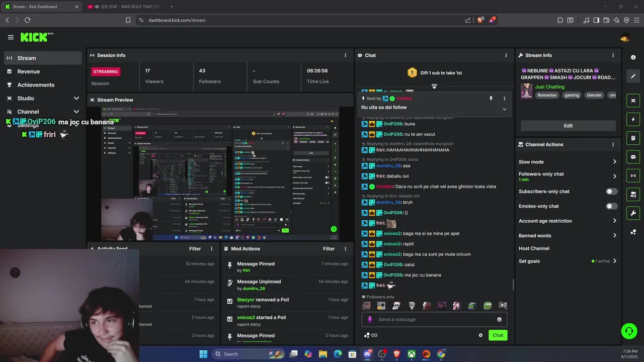Click the pencil edit icon in right sidebar
The width and height of the screenshot is (644, 362).
pyautogui.click(x=633, y=76)
